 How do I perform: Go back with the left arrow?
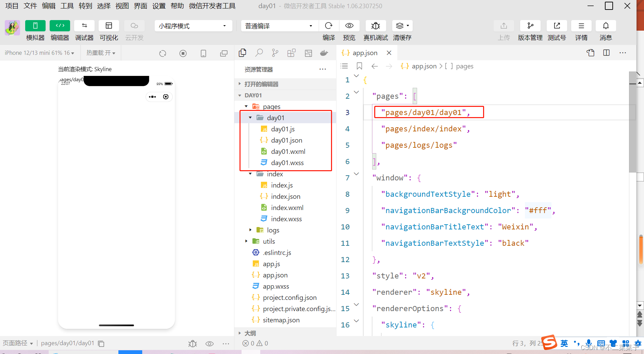[x=375, y=66]
